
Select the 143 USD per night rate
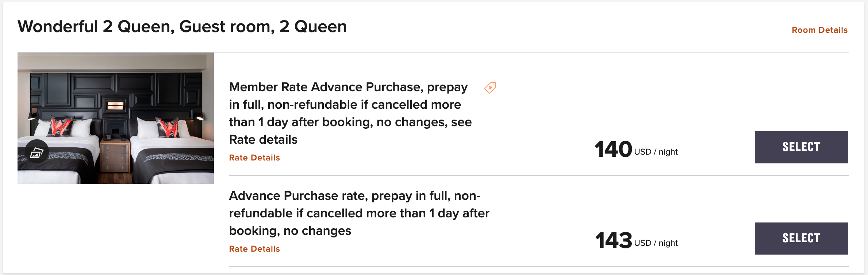coord(801,238)
